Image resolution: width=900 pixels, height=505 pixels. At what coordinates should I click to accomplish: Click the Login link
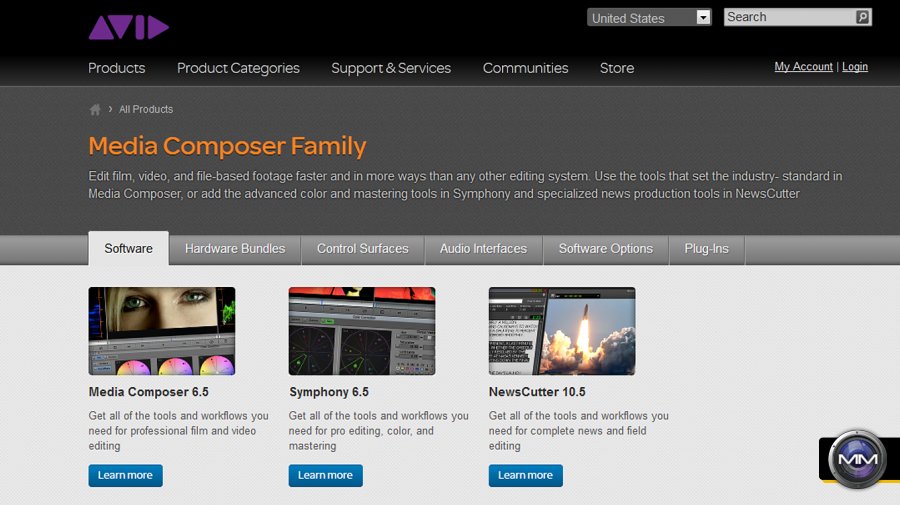coord(855,67)
